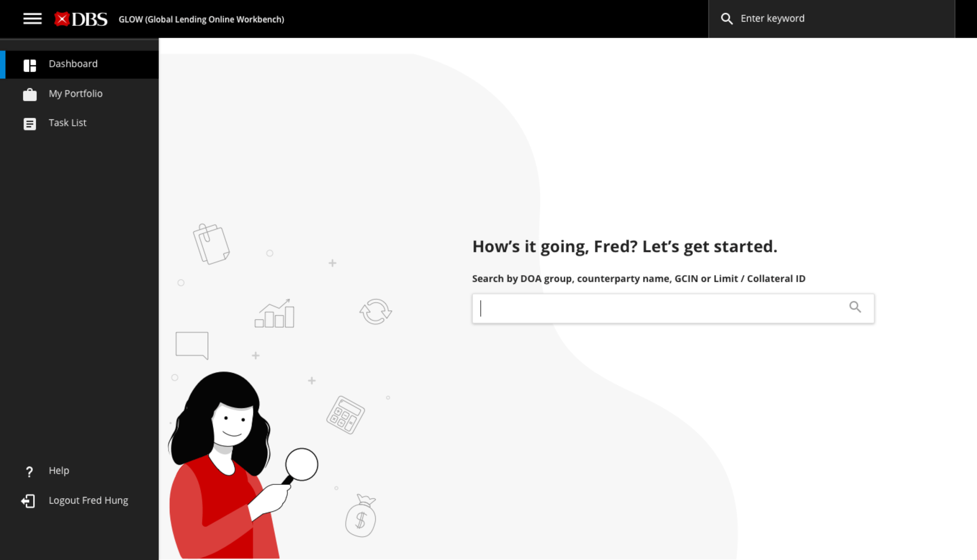This screenshot has height=560, width=977.
Task: Click the Task List document icon
Action: 30,124
